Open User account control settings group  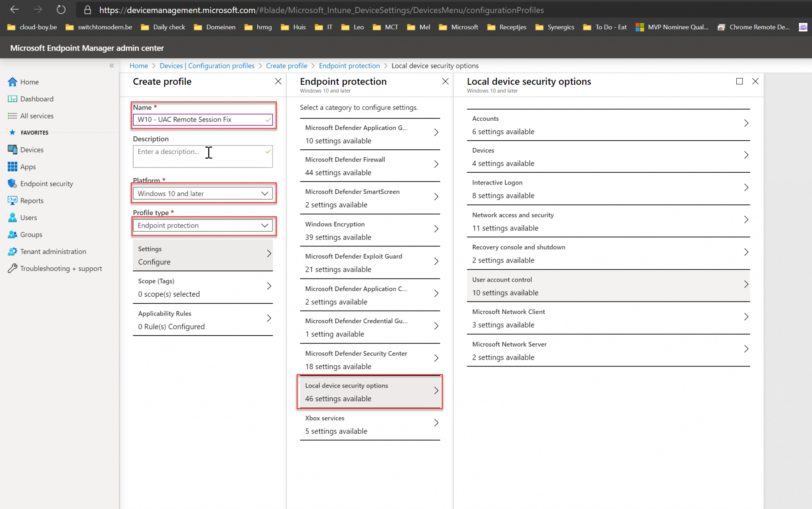click(608, 286)
